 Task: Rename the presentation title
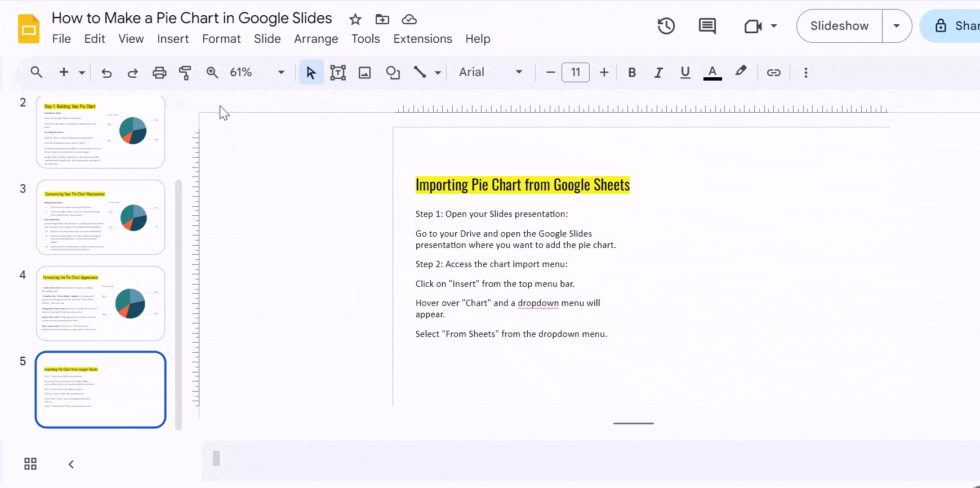(x=192, y=18)
